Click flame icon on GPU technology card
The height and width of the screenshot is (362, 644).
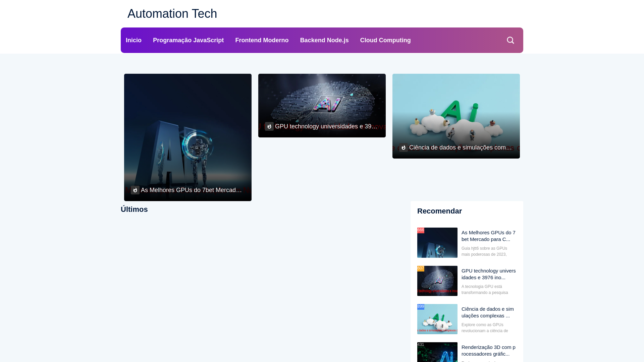click(x=269, y=126)
